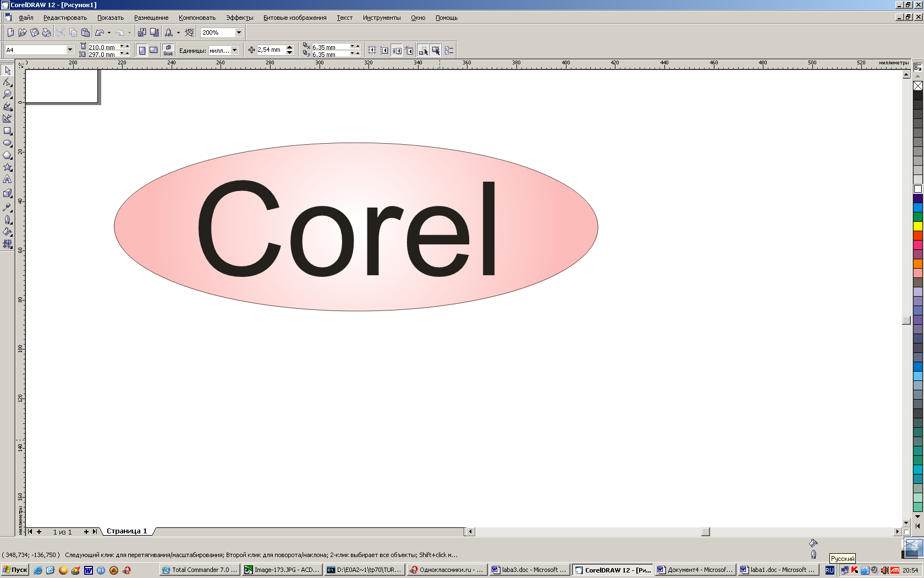
Task: Click the Paste clipboard icon
Action: (x=85, y=32)
